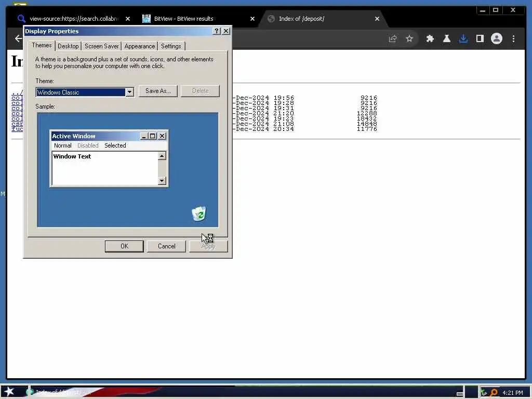This screenshot has width=532, height=399.
Task: Open the Screen Saver tab
Action: [x=101, y=46]
